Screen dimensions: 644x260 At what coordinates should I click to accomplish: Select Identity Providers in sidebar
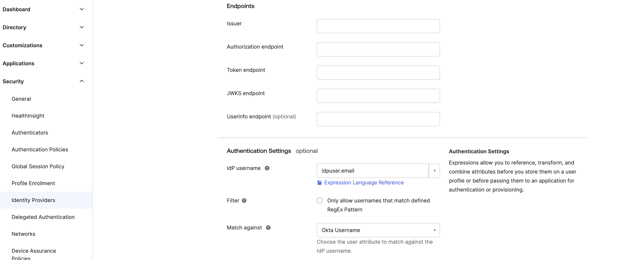click(x=33, y=200)
